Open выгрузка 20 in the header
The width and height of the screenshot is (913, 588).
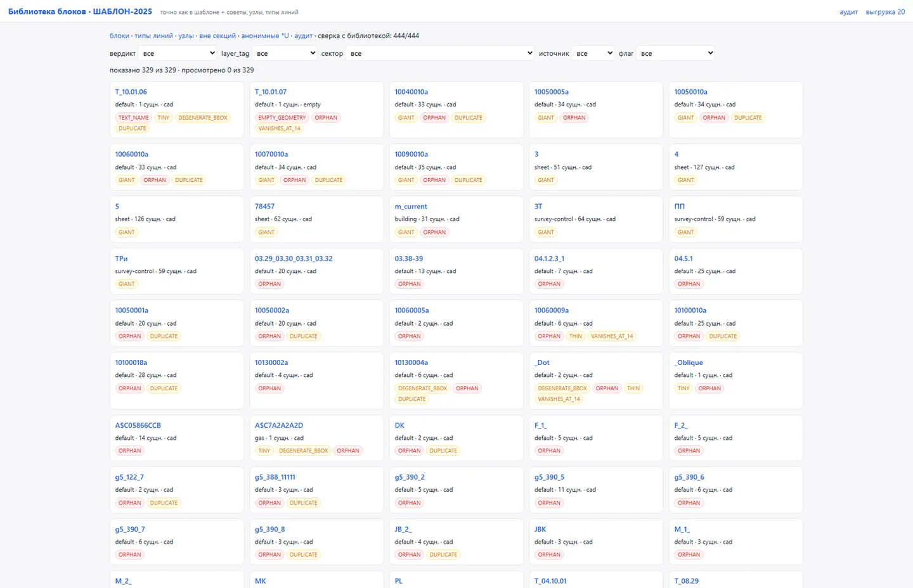885,12
